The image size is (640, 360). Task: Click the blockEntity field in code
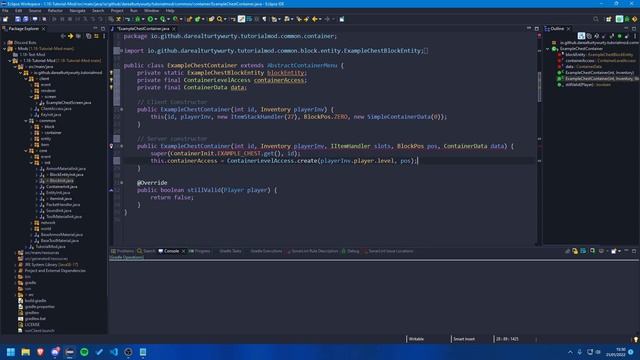coord(286,73)
